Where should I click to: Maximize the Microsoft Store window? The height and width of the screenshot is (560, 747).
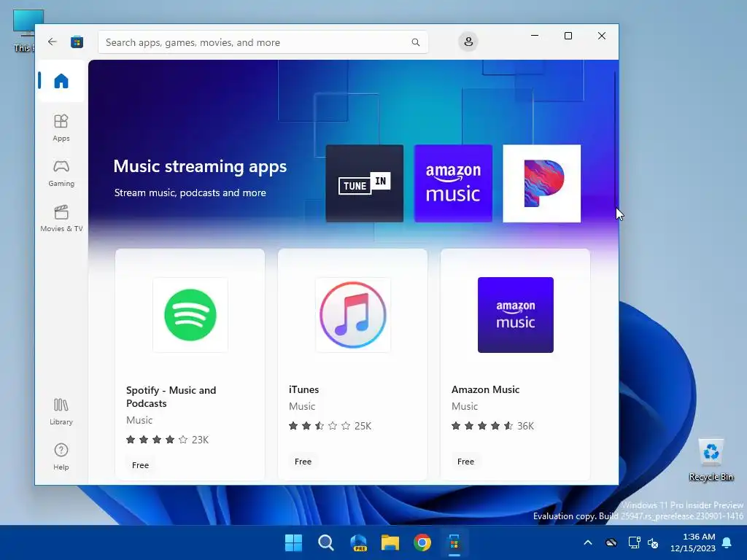(568, 36)
